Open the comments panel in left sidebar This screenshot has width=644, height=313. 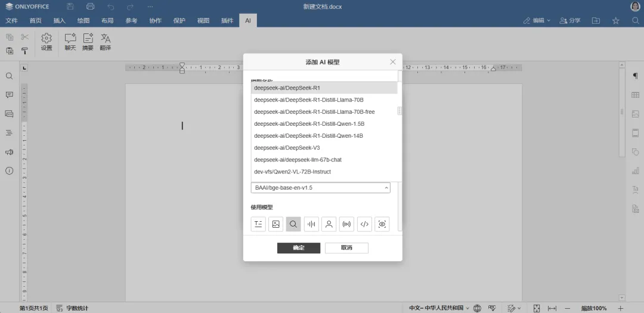tap(9, 95)
